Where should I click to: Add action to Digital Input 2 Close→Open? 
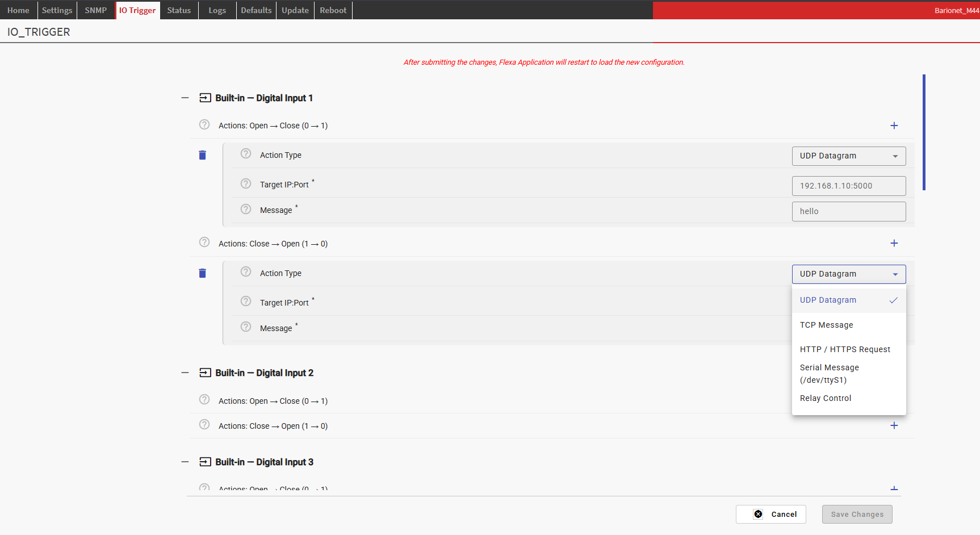click(894, 425)
